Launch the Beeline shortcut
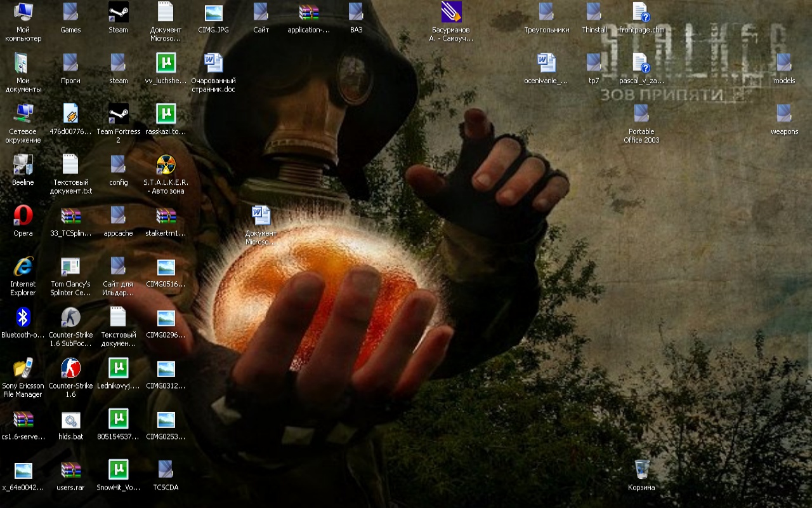812x508 pixels. 23,164
